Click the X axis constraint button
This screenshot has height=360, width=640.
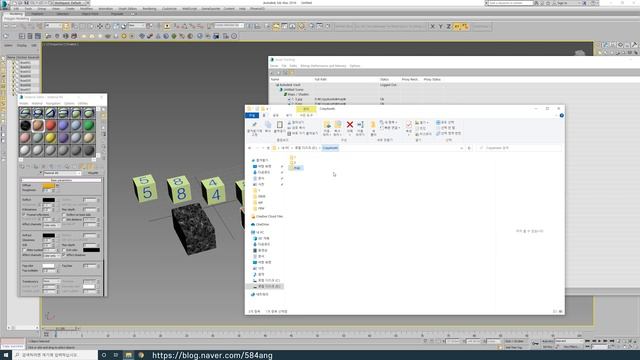[432, 27]
